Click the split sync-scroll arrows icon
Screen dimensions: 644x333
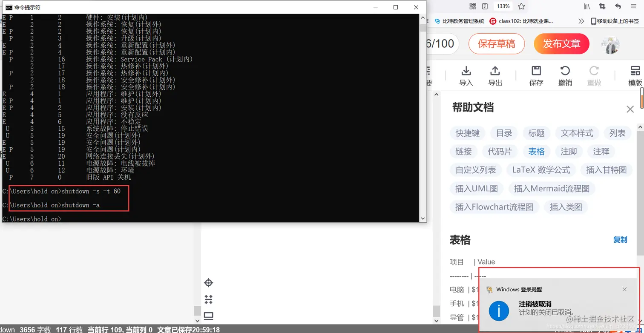pyautogui.click(x=208, y=299)
